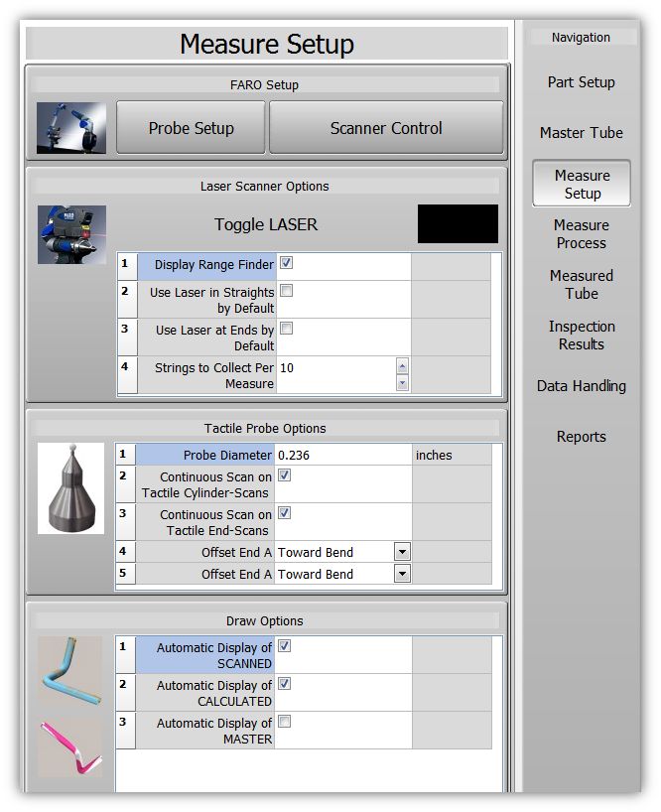Open the second Offset End A dropdown

[x=402, y=574]
